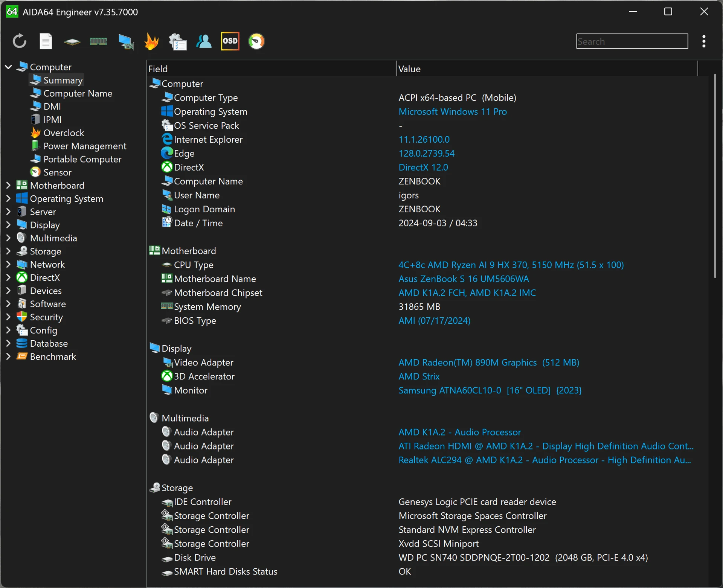Click the AMD K1A.2 FCH chipset link
723x588 pixels.
[x=467, y=293]
